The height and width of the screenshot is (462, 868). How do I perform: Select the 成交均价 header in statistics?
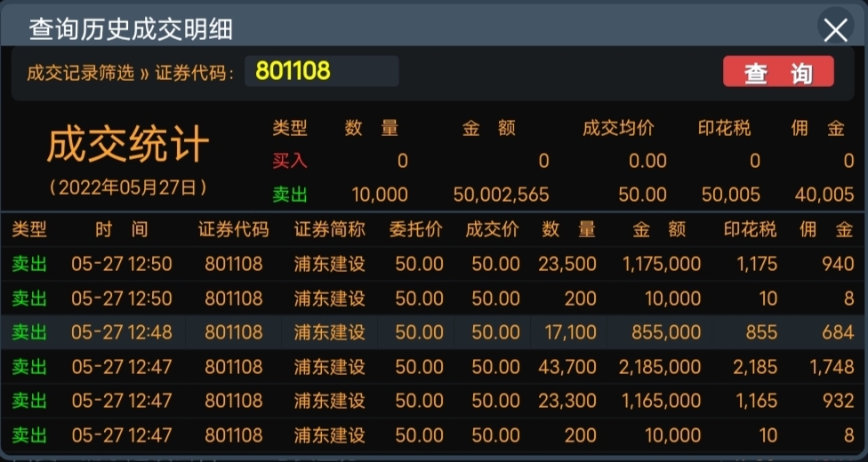(x=618, y=128)
